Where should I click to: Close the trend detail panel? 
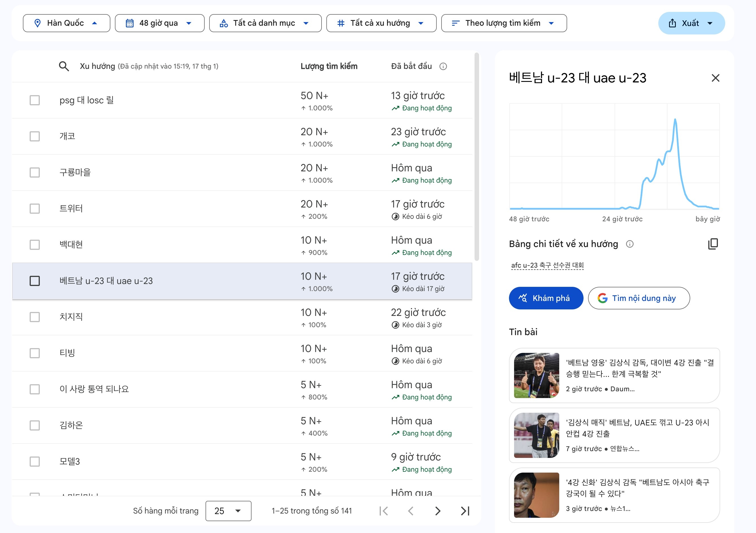pos(716,78)
